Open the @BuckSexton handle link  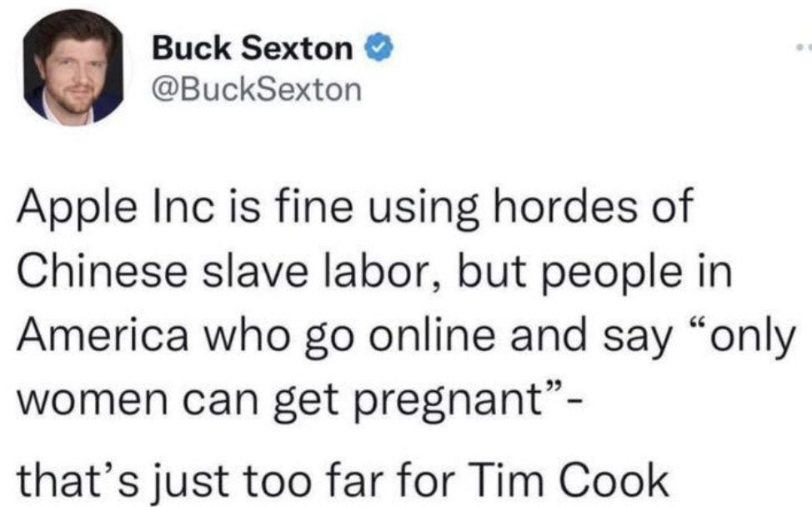pos(256,89)
